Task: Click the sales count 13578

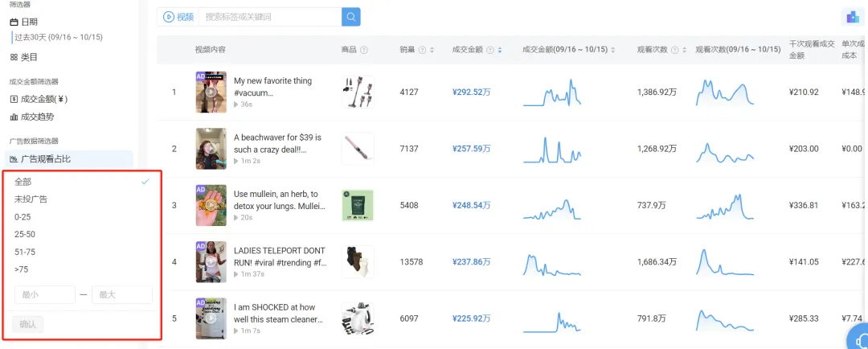Action: (x=411, y=261)
